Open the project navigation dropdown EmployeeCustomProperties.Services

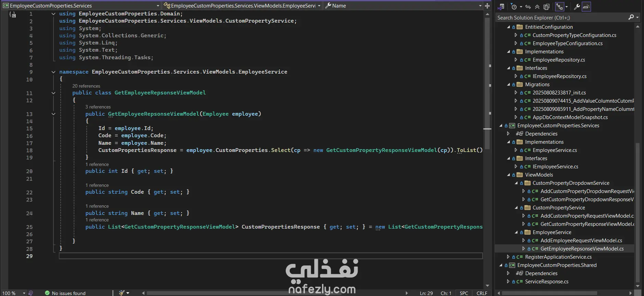(x=81, y=5)
